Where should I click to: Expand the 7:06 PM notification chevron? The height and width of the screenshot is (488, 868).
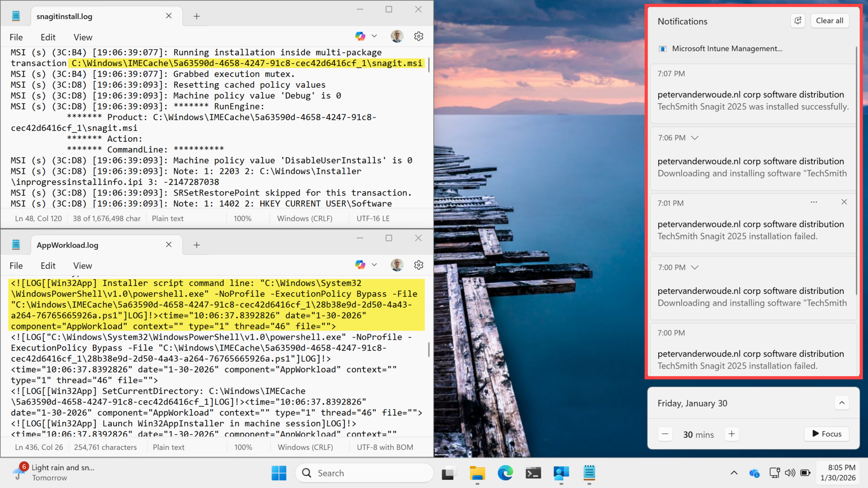(x=694, y=138)
